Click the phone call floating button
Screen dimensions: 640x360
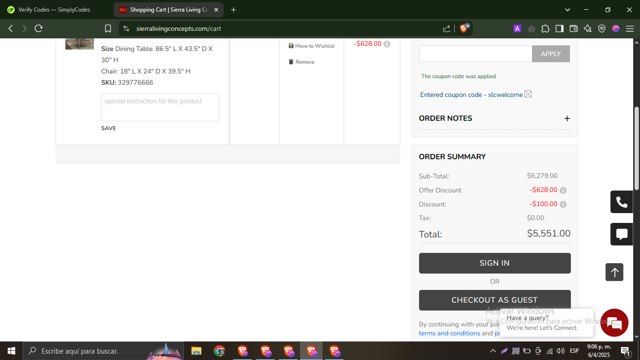(621, 202)
